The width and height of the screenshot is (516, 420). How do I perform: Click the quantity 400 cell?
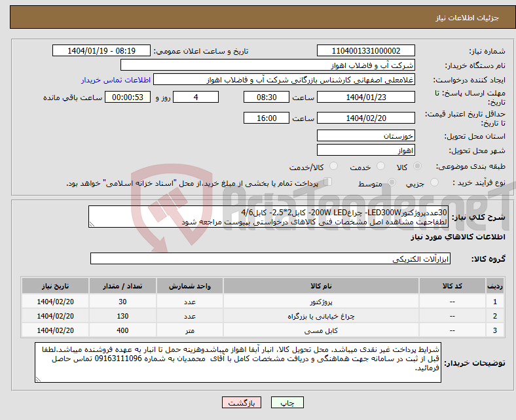pos(122,330)
